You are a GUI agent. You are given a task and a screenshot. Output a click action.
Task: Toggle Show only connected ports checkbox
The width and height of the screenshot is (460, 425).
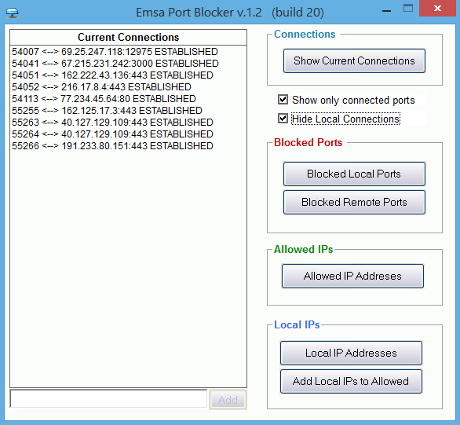[283, 99]
